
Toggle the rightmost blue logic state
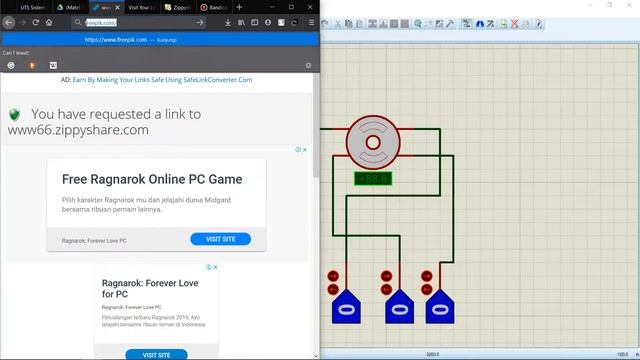coord(440,307)
